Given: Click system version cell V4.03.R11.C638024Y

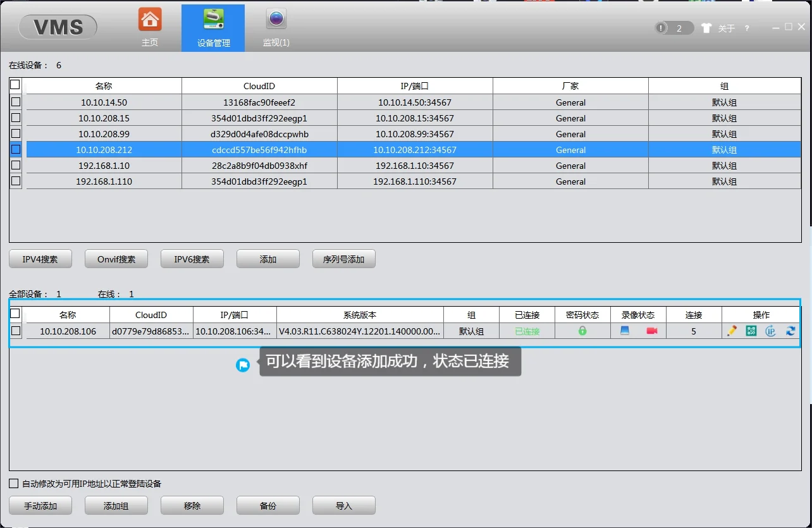Looking at the screenshot, I should [360, 331].
